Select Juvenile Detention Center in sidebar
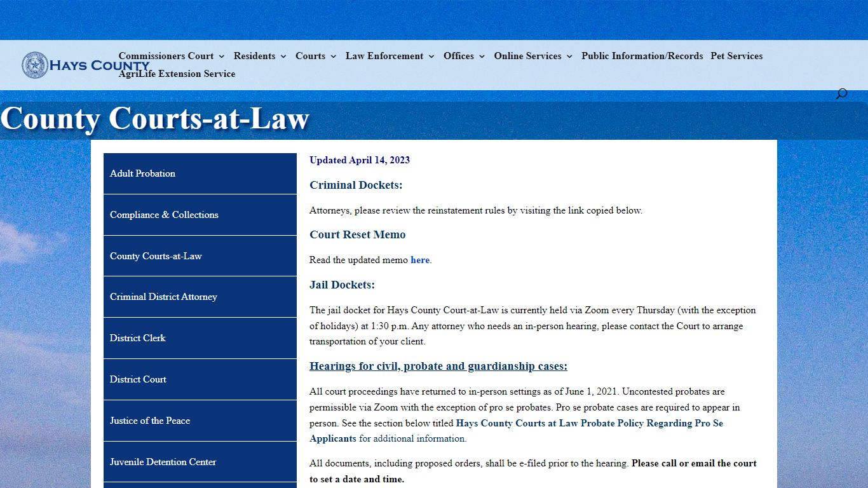 [200, 462]
